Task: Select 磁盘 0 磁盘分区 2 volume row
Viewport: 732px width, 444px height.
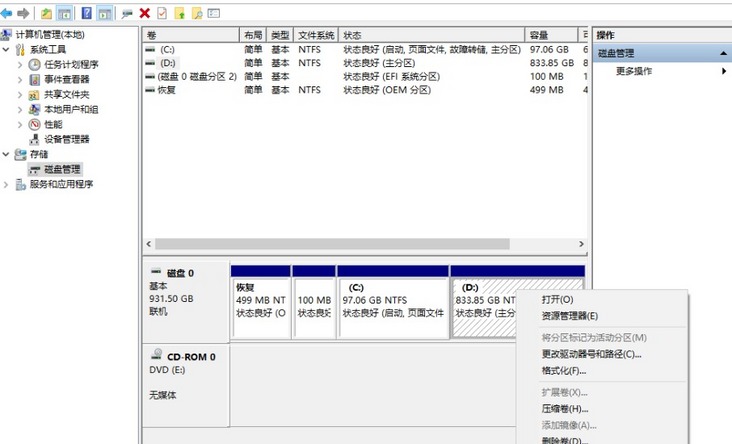Action: point(364,77)
